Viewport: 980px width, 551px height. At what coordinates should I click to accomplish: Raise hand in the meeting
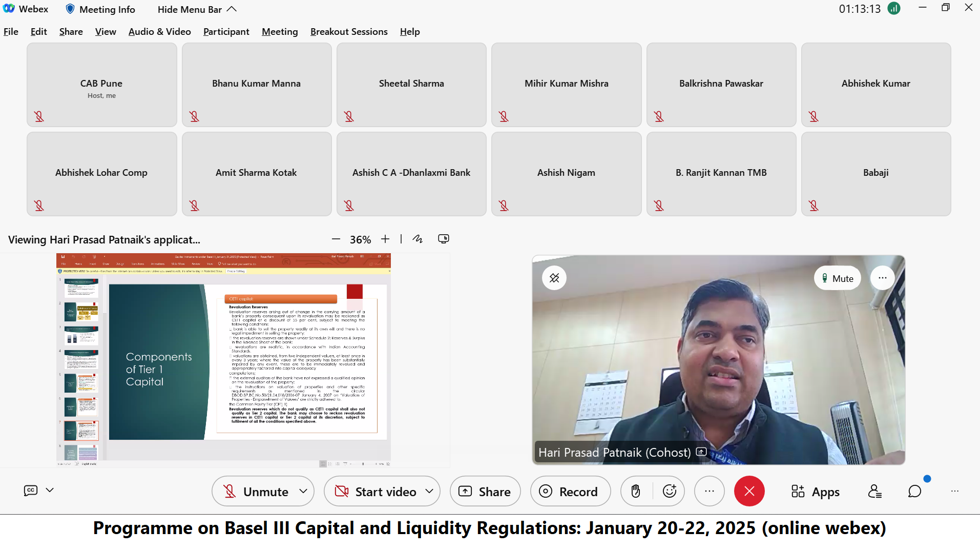pos(636,491)
